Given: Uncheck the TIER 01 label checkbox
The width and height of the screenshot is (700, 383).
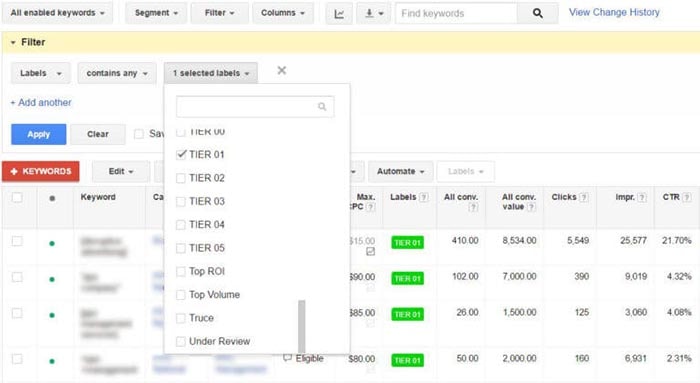Looking at the screenshot, I should point(181,154).
